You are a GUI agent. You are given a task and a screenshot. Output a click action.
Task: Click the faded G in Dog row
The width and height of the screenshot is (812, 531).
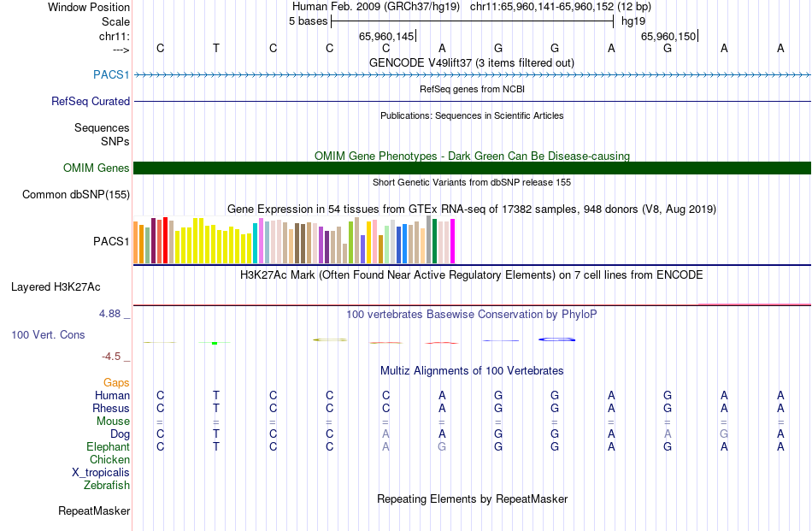724,434
